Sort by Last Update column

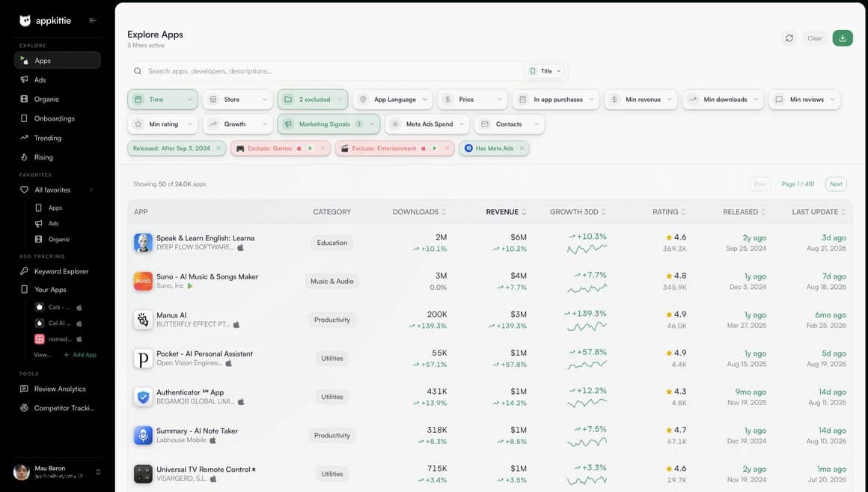point(819,212)
